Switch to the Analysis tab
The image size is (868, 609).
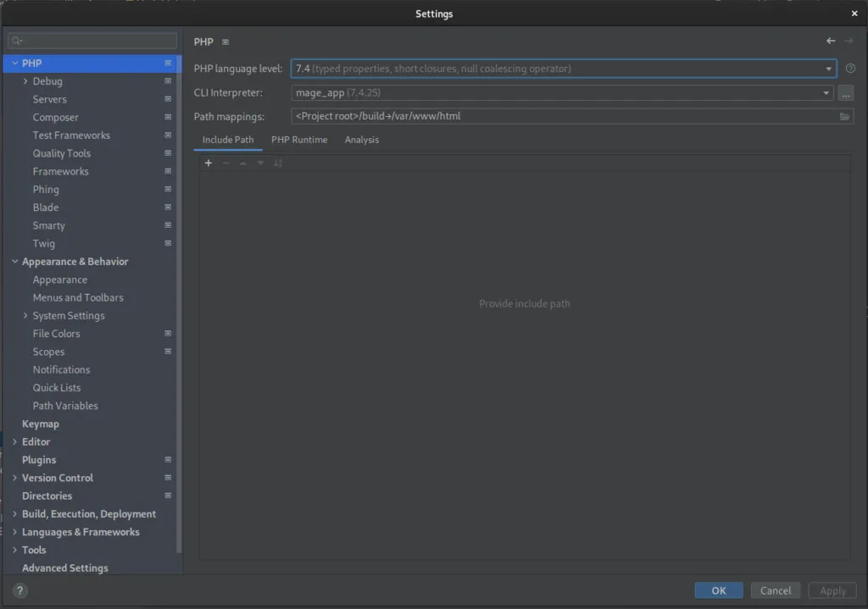point(361,140)
